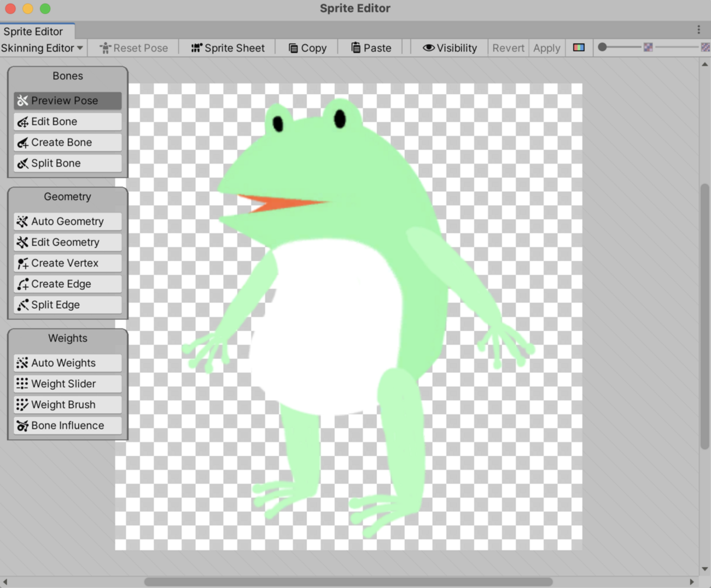The image size is (711, 588).
Task: Pick the Create Edge tool icon
Action: 22,284
